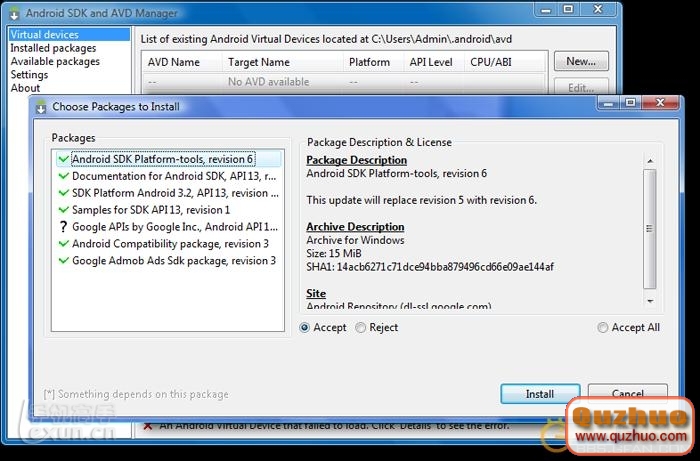700x461 pixels.
Task: Click the green check beside SDK Platform Android 3.2
Action: click(x=64, y=193)
